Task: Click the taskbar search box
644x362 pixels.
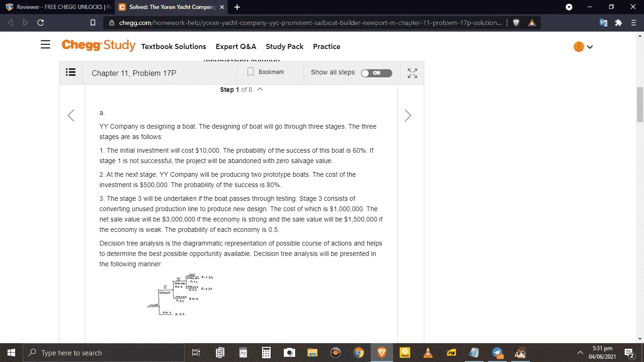Action: tap(104, 353)
